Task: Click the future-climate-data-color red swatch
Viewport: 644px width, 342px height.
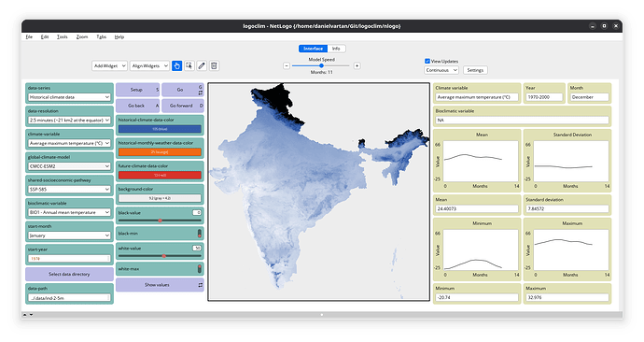Action: tap(160, 176)
